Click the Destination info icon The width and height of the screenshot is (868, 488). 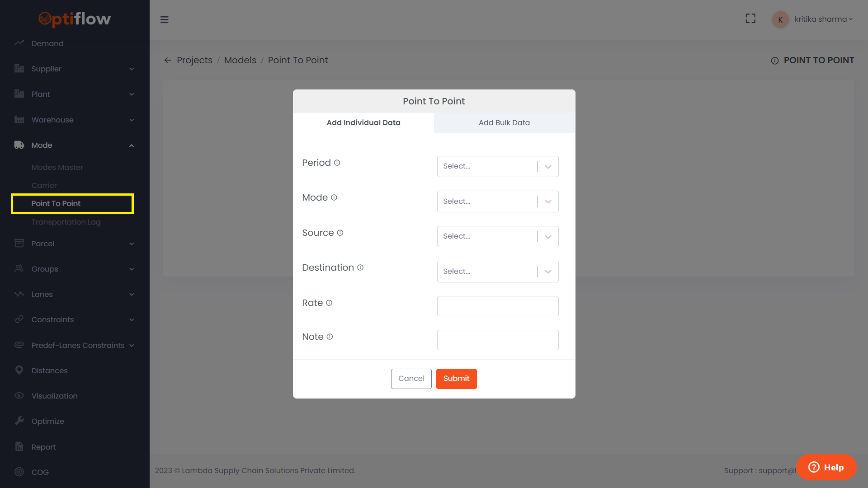[x=360, y=267]
